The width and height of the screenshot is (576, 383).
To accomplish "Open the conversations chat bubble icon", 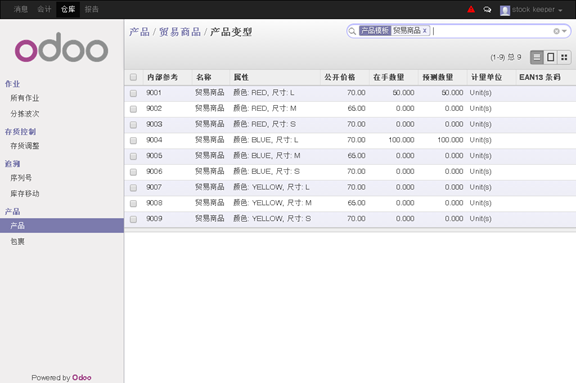I will [x=487, y=10].
